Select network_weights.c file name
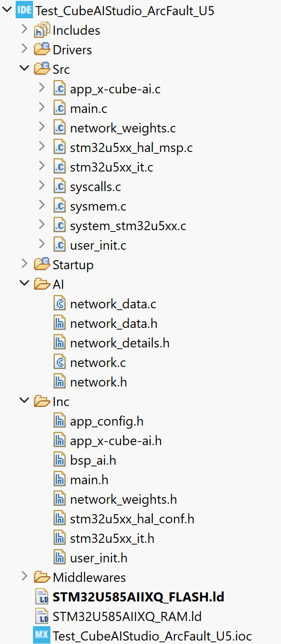281x644 pixels. tap(123, 128)
